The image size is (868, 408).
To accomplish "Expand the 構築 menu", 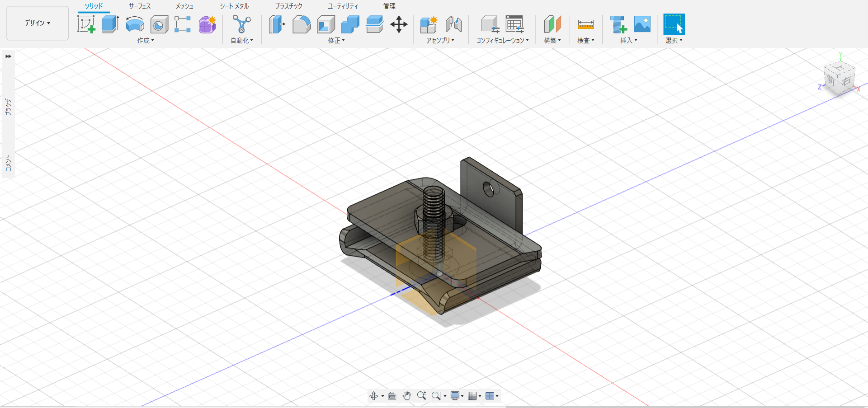I will click(552, 40).
